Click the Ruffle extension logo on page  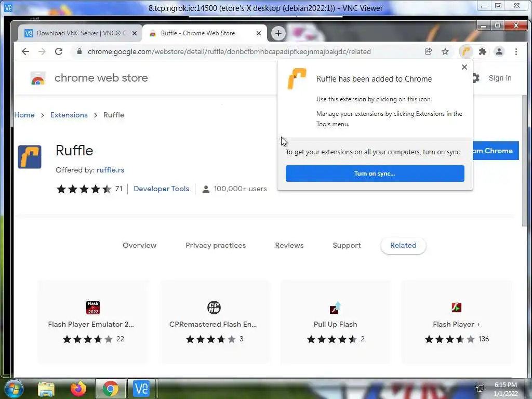(x=30, y=157)
